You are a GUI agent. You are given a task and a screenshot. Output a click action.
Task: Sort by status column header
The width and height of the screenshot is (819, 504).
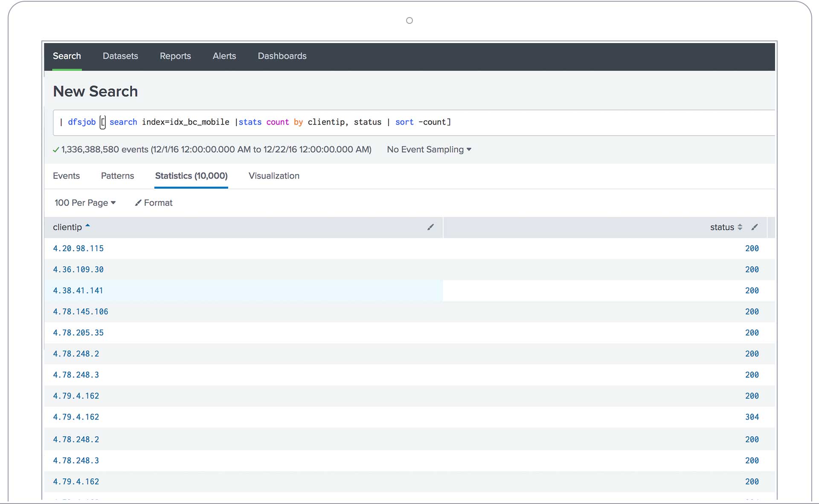click(722, 227)
